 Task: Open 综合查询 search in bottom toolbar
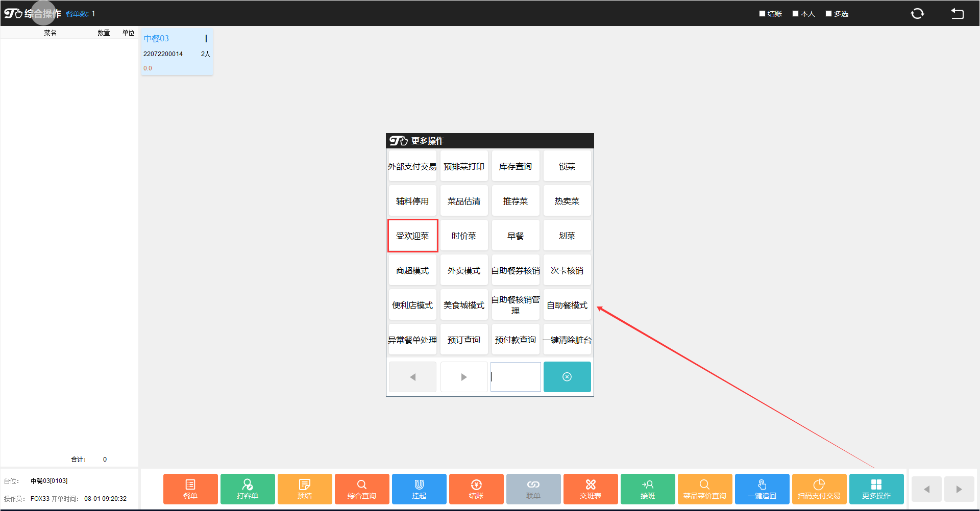(362, 489)
